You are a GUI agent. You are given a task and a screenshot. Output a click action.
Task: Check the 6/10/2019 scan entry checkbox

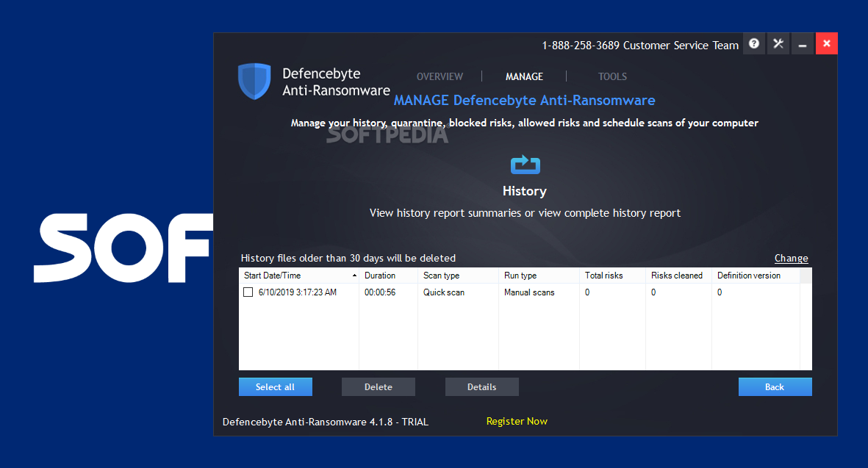[x=248, y=292]
